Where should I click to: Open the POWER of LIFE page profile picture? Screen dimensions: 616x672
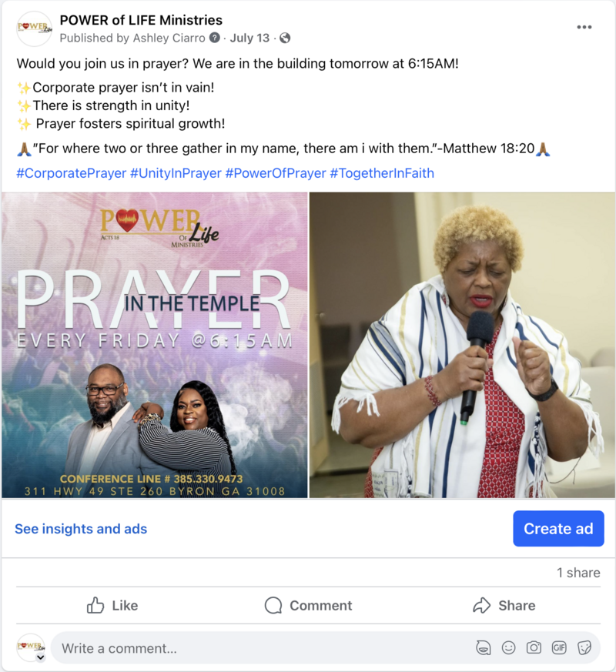click(x=34, y=28)
